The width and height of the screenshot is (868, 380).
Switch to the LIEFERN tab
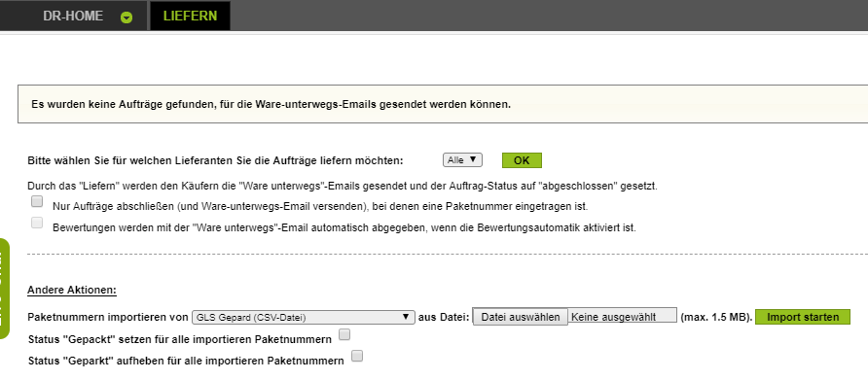[190, 17]
